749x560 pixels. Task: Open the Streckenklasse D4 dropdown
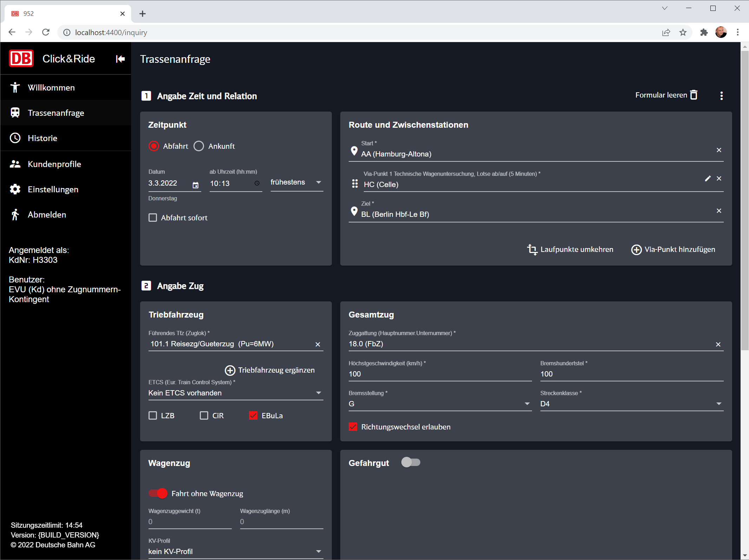click(631, 404)
